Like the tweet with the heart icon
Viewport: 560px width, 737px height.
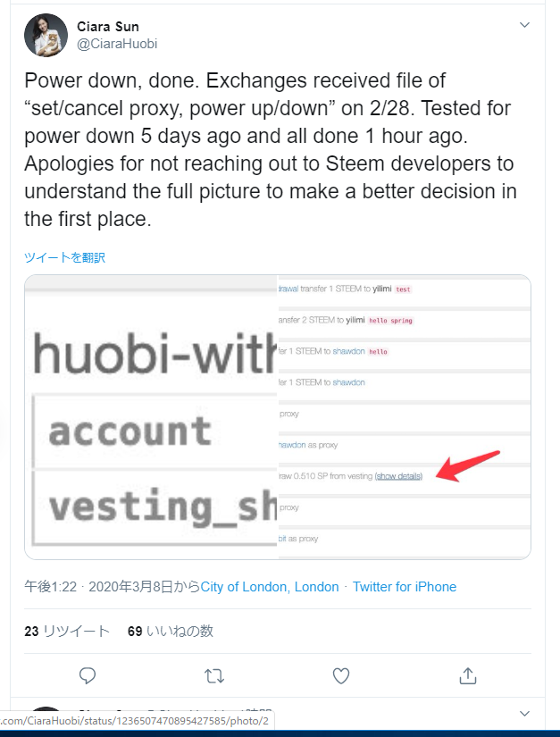(341, 675)
